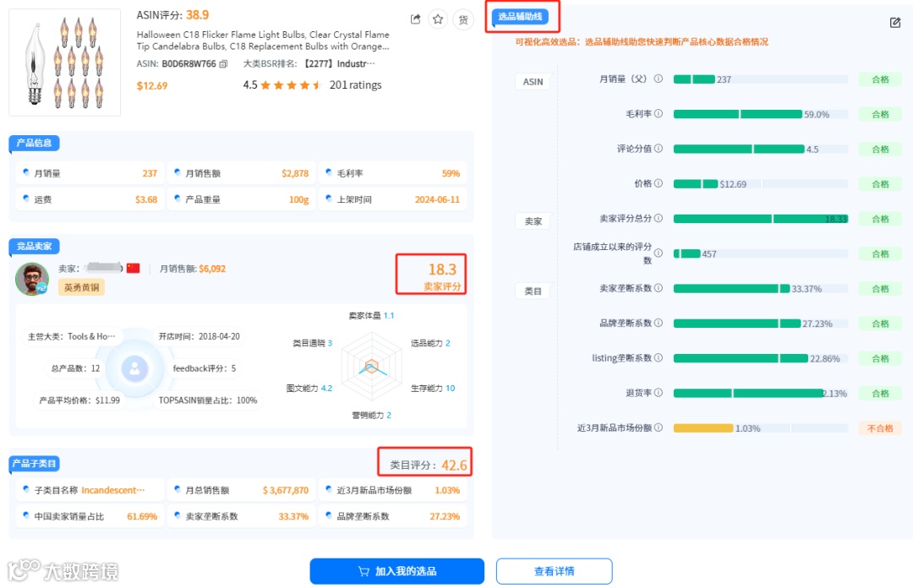Click the info icon next to 退货率
The height and width of the screenshot is (588, 913).
tap(660, 393)
